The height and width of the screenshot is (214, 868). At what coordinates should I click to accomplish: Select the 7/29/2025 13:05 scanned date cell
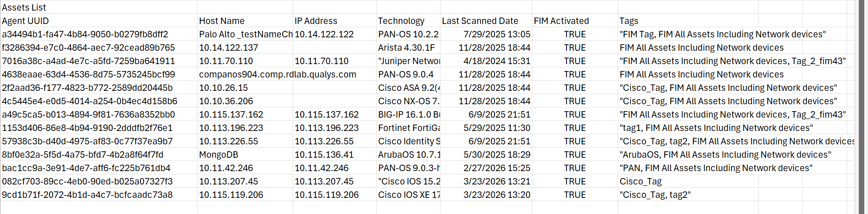[497, 34]
